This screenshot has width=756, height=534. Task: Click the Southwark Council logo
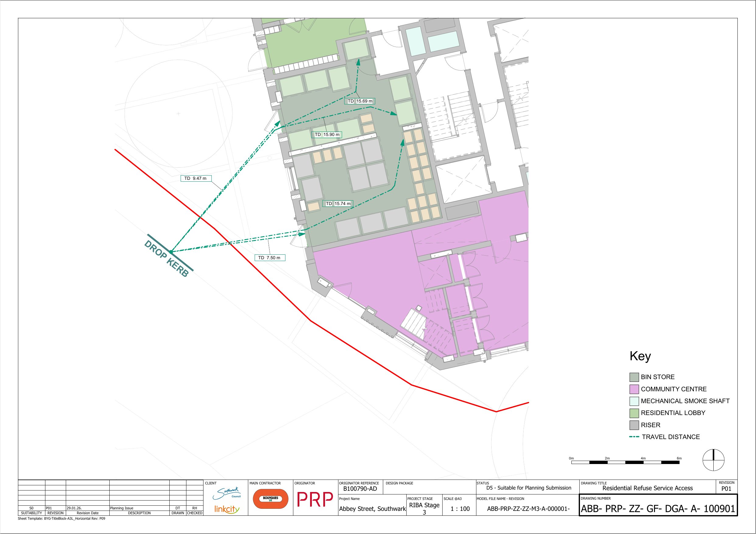pos(227,493)
